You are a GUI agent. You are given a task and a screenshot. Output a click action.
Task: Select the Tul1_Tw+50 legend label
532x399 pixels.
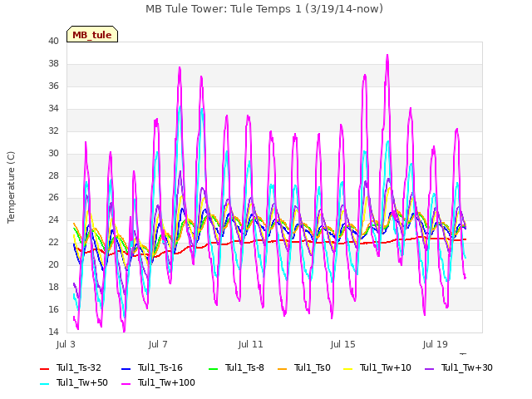pyautogui.click(x=82, y=382)
